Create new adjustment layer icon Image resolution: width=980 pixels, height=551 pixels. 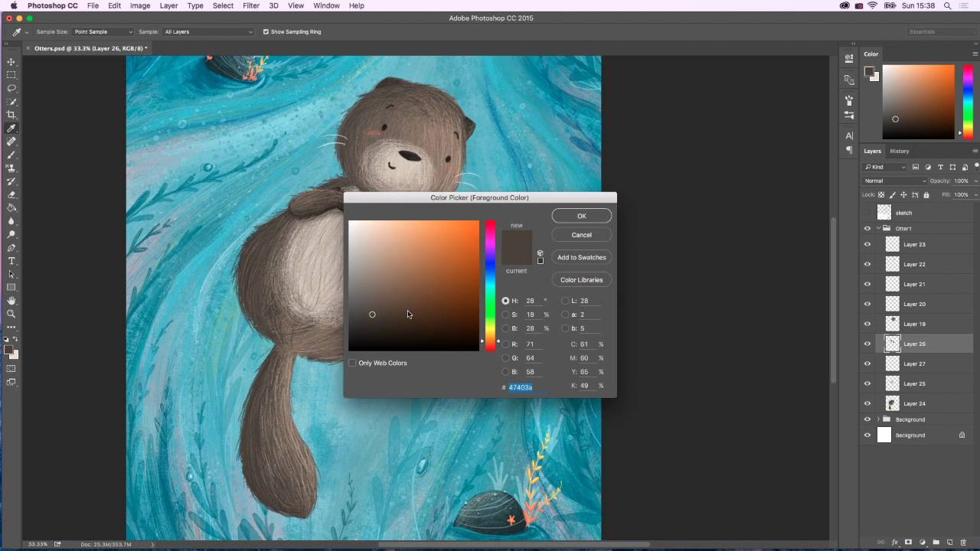(922, 543)
